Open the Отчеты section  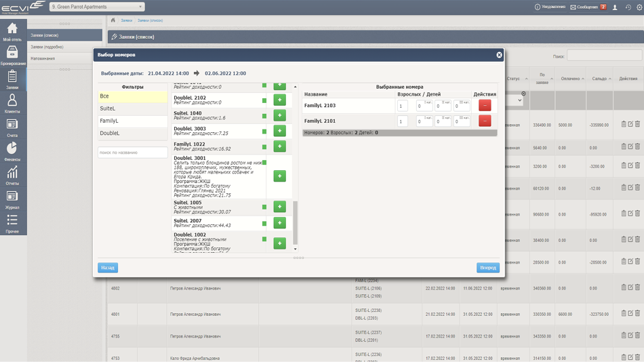(x=12, y=176)
